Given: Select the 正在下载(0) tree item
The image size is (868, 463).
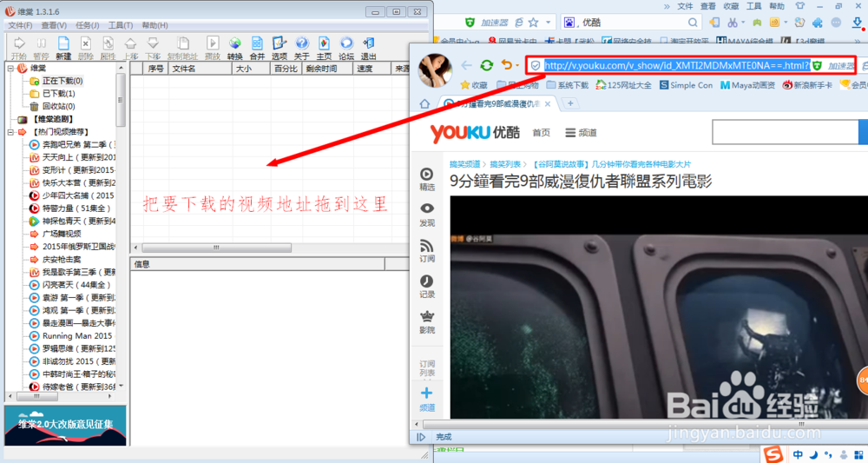Looking at the screenshot, I should pos(62,81).
